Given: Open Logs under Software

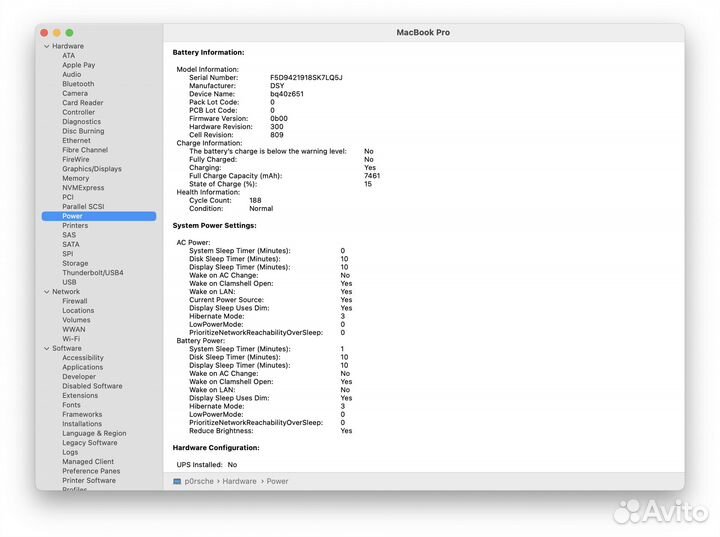Looking at the screenshot, I should point(70,452).
